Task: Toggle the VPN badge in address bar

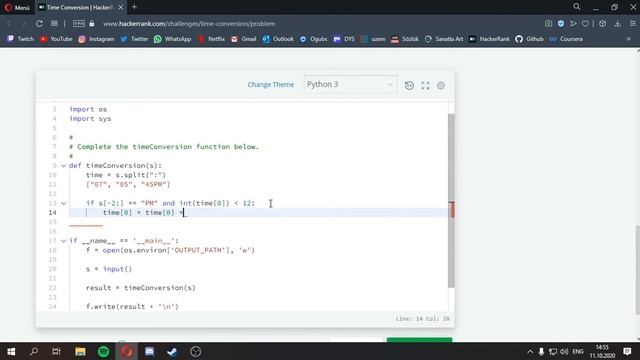Action: point(79,24)
